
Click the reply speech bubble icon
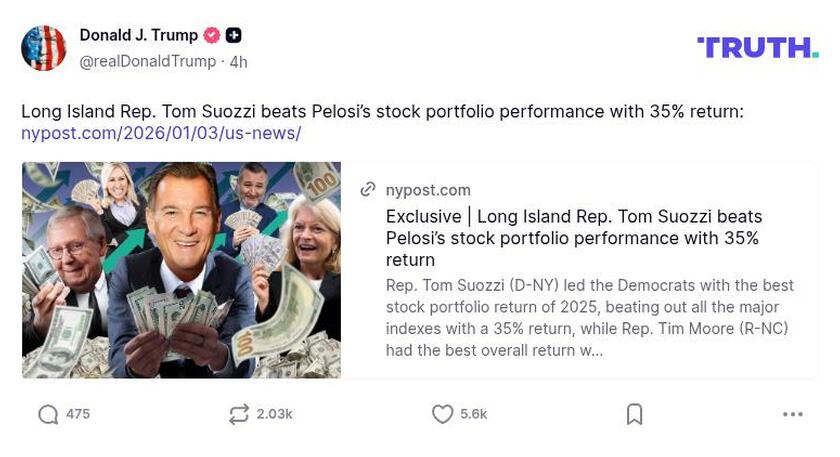[x=48, y=414]
